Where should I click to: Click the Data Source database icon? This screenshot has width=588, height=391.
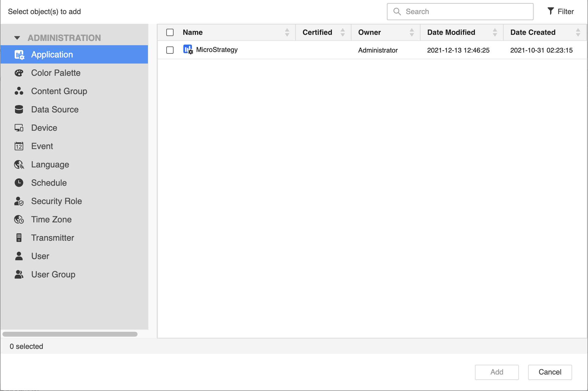click(x=19, y=109)
